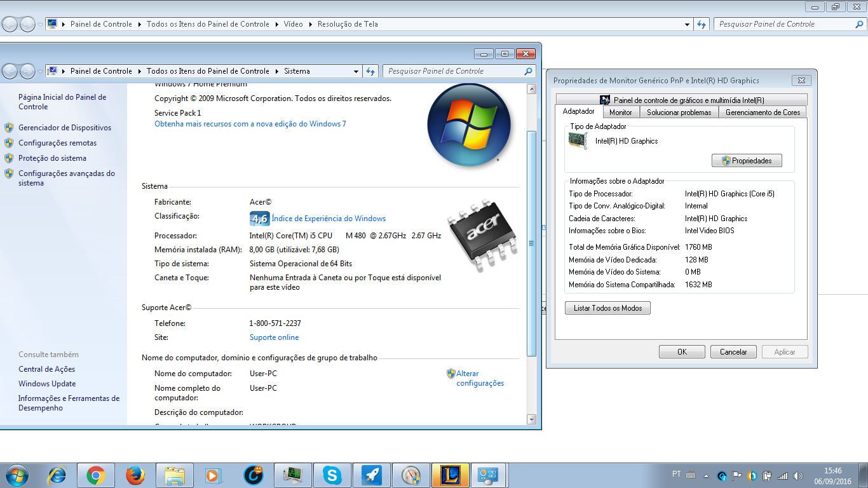Image resolution: width=868 pixels, height=488 pixels.
Task: Go back in the Sistema window
Action: click(x=10, y=71)
